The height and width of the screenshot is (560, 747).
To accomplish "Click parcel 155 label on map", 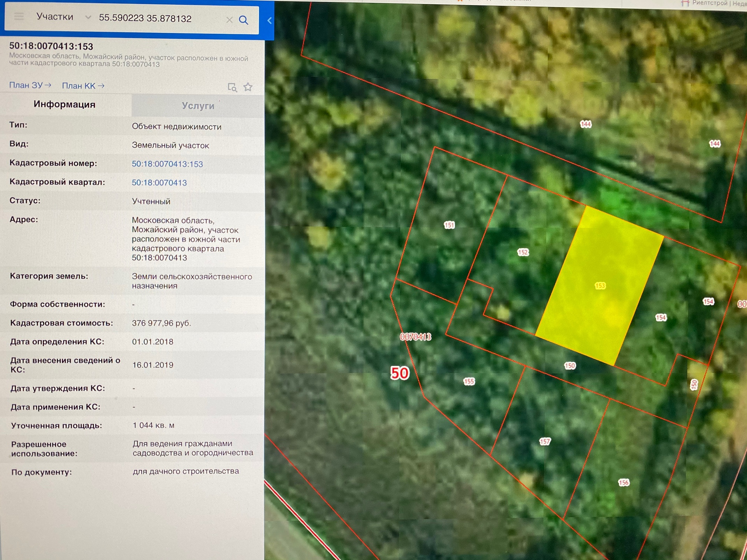I will point(469,381).
